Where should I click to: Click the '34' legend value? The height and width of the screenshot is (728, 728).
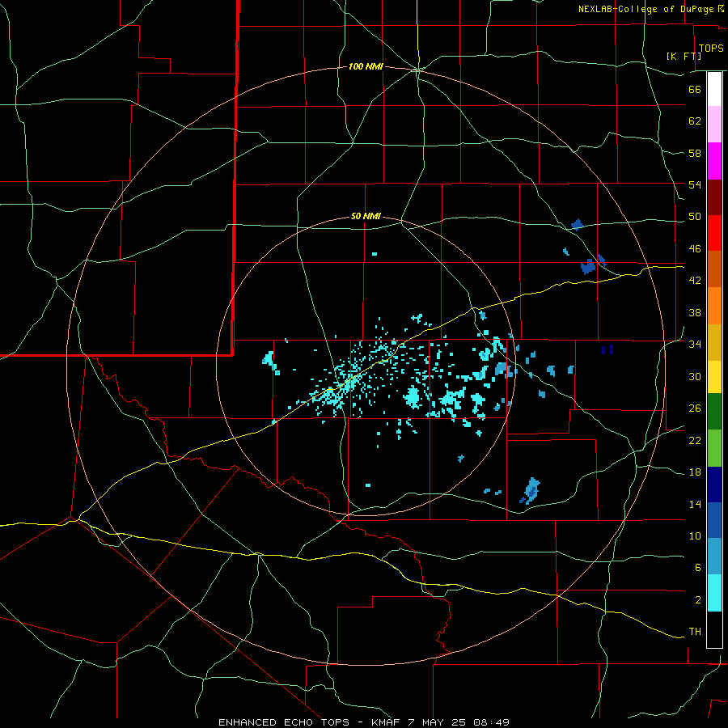[695, 345]
